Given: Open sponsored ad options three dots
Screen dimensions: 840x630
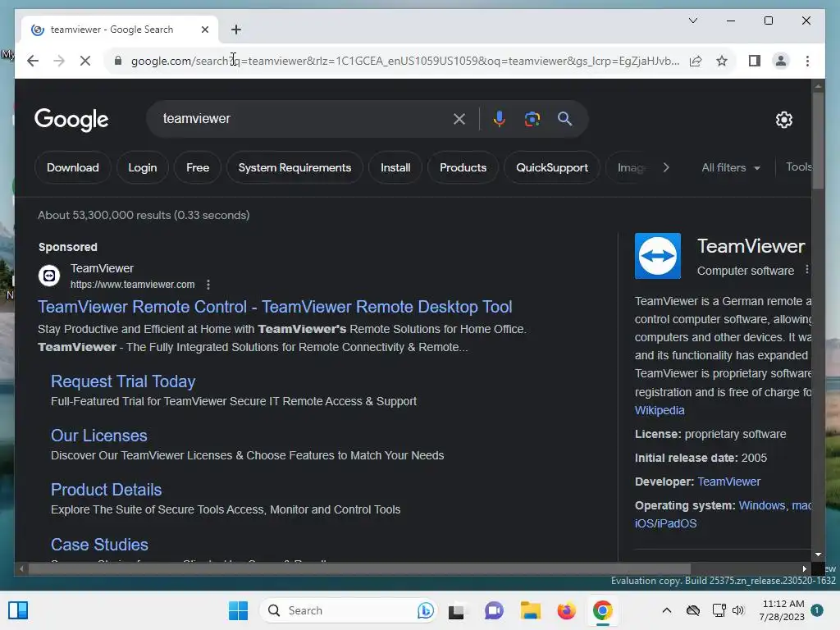Looking at the screenshot, I should 208,285.
